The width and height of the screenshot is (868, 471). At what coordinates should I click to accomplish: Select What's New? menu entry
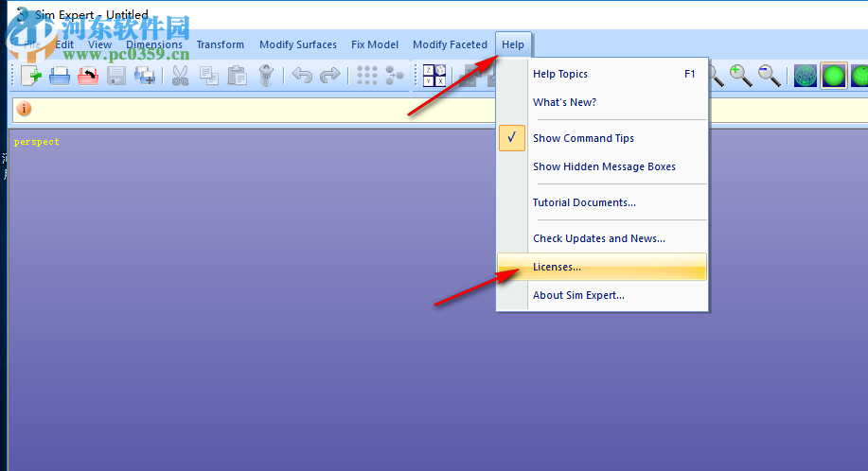(x=602, y=102)
